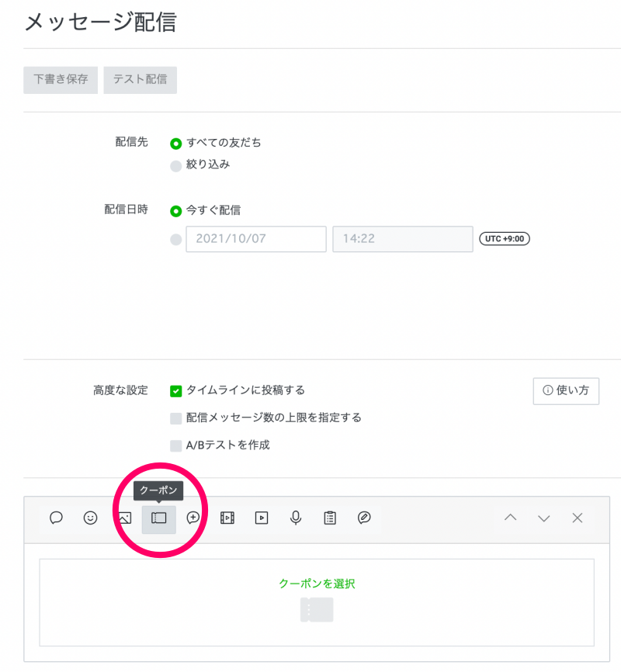The height and width of the screenshot is (672, 621).
Task: Enable 配信メッセージ数の上限を指定する checkbox
Action: click(176, 418)
